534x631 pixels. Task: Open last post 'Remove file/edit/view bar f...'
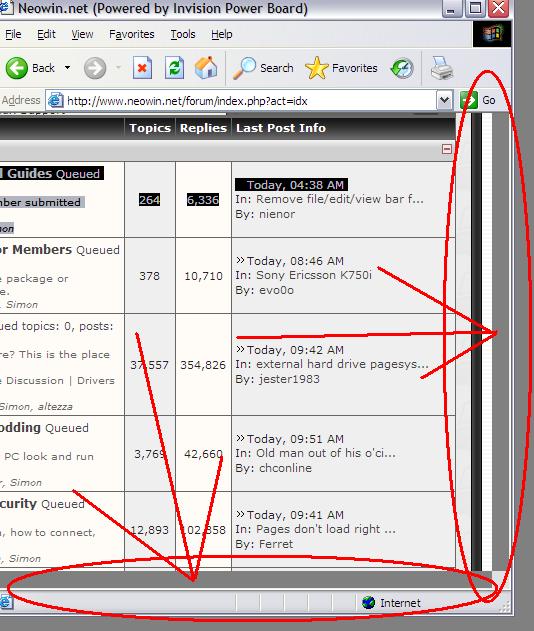340,199
